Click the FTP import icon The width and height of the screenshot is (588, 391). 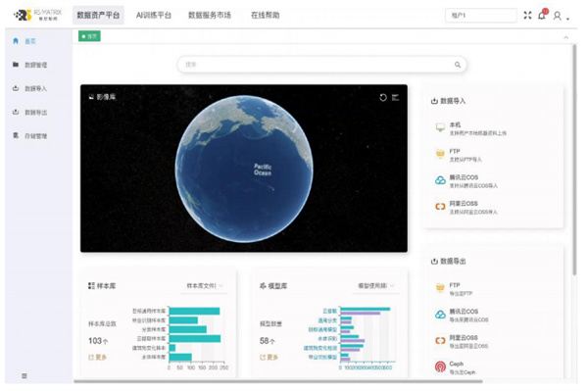click(440, 154)
